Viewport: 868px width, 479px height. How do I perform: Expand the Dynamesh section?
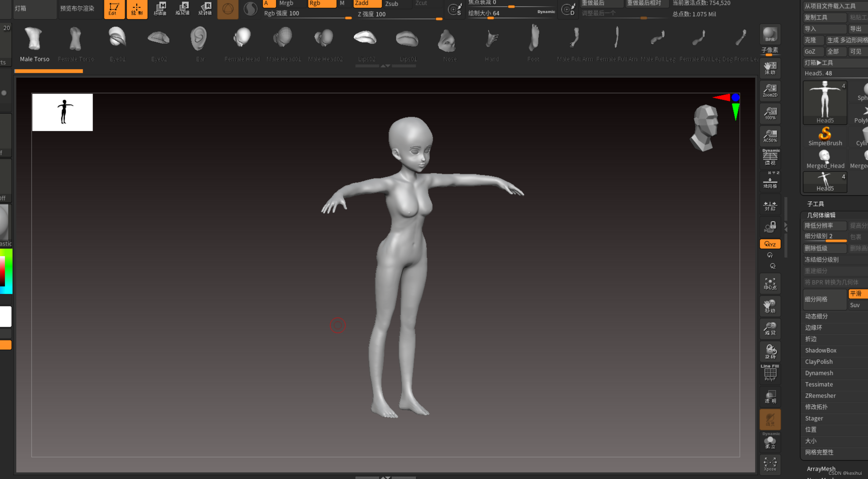point(819,373)
